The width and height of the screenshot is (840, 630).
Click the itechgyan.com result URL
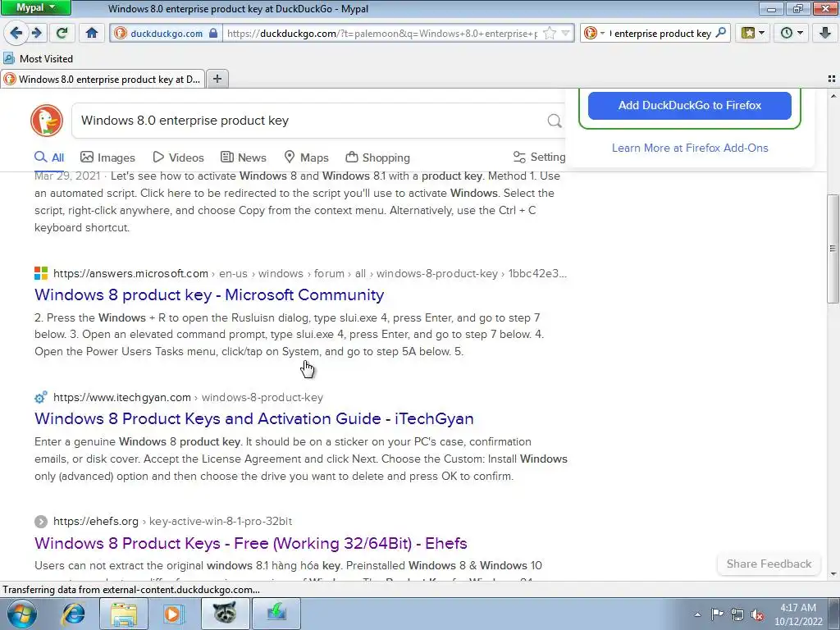pos(188,398)
